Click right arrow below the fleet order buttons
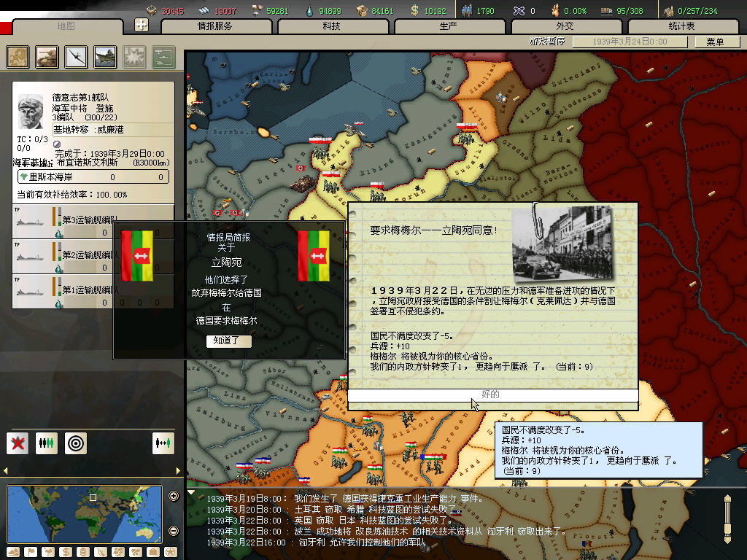This screenshot has width=747, height=560. [x=178, y=470]
